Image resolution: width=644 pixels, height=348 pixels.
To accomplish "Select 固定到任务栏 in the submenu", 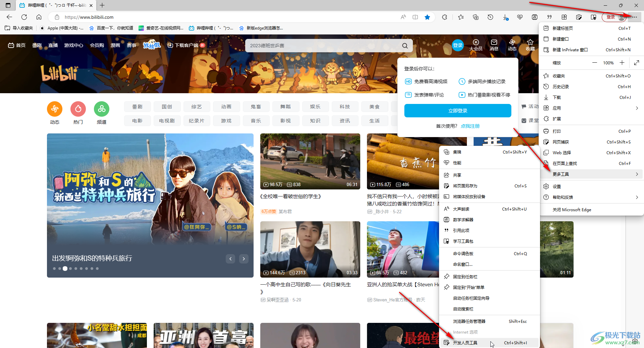I will tap(489, 277).
